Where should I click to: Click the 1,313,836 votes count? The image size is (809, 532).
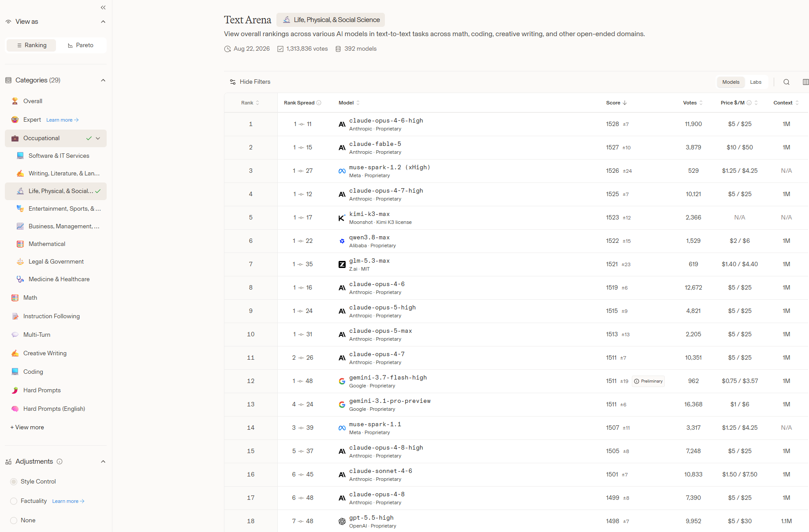click(303, 49)
